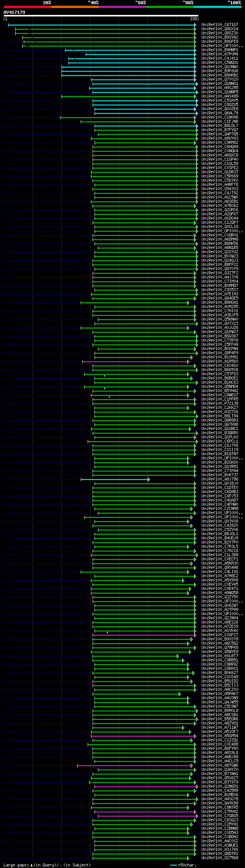
Task: Select label UniRef100_C4J411
Action: 219,59
